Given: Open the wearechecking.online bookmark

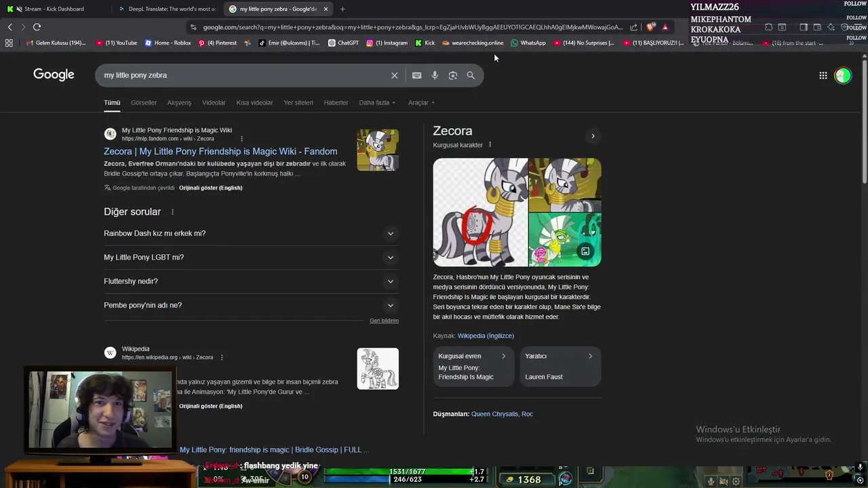Looking at the screenshot, I should 473,43.
